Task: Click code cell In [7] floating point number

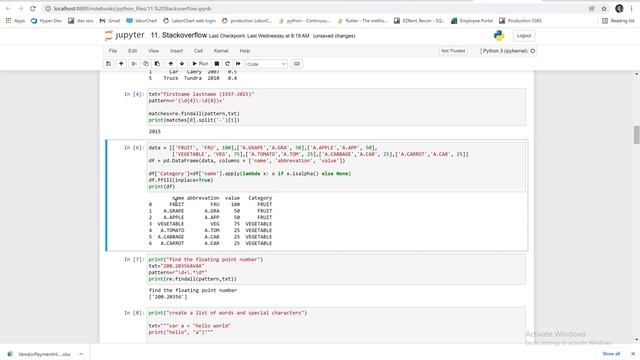Action: [336, 269]
